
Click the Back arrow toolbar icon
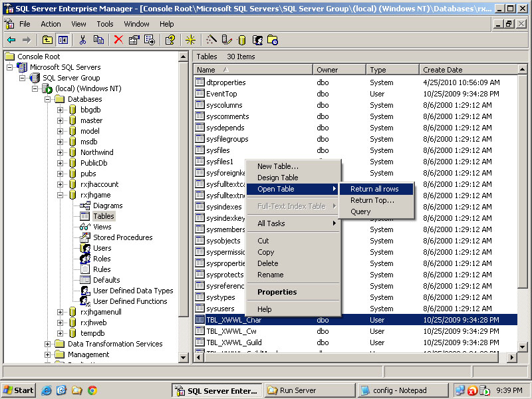(x=11, y=40)
